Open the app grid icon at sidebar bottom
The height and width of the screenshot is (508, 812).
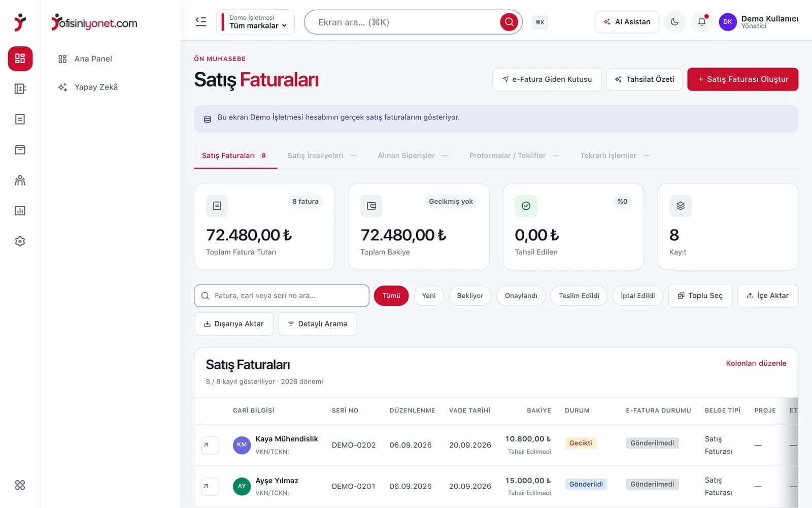(20, 485)
